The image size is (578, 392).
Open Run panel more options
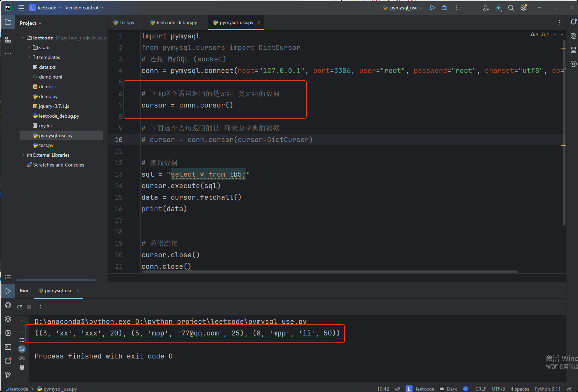point(40,307)
